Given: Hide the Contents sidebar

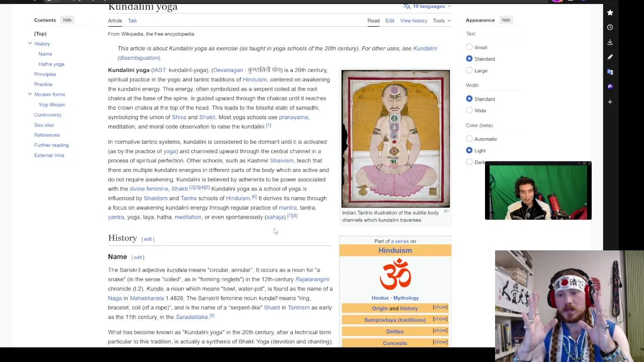Looking at the screenshot, I should click(67, 20).
